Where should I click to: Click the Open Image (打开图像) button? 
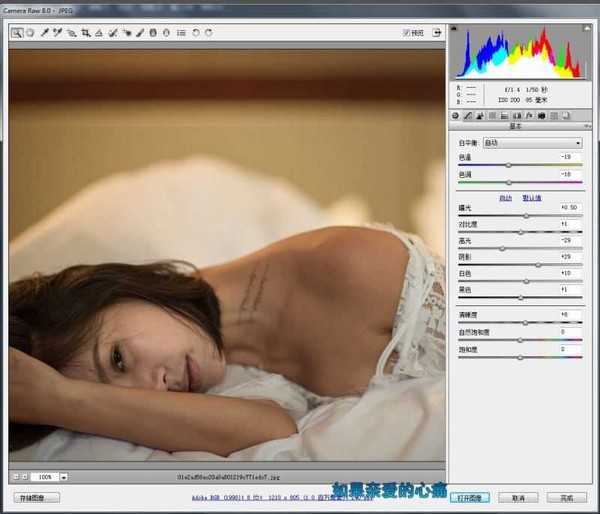[x=468, y=497]
